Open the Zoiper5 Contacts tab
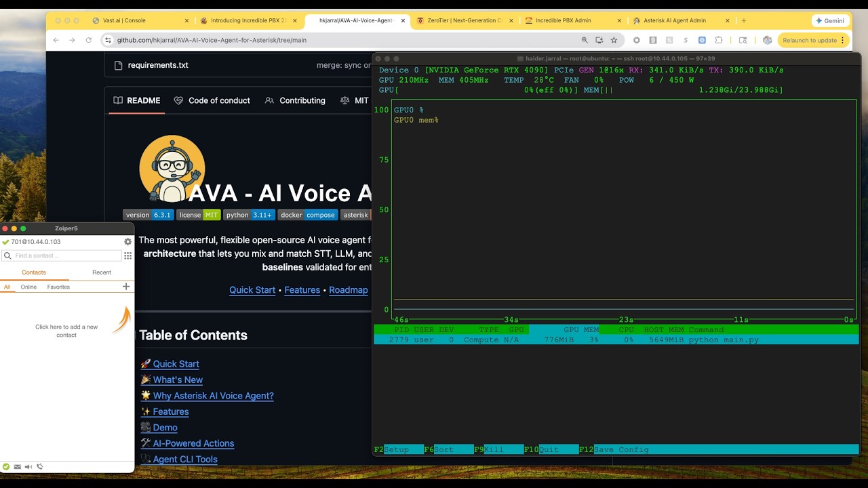This screenshot has height=488, width=868. tap(34, 272)
